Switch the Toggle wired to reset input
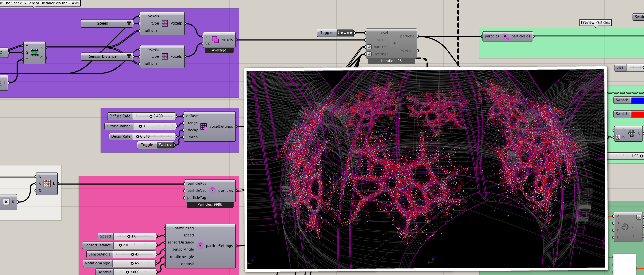The image size is (644, 275). point(345,33)
